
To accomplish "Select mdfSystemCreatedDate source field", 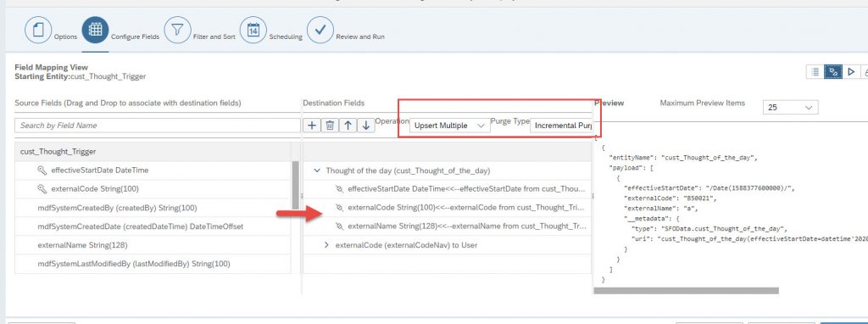I will click(153, 226).
